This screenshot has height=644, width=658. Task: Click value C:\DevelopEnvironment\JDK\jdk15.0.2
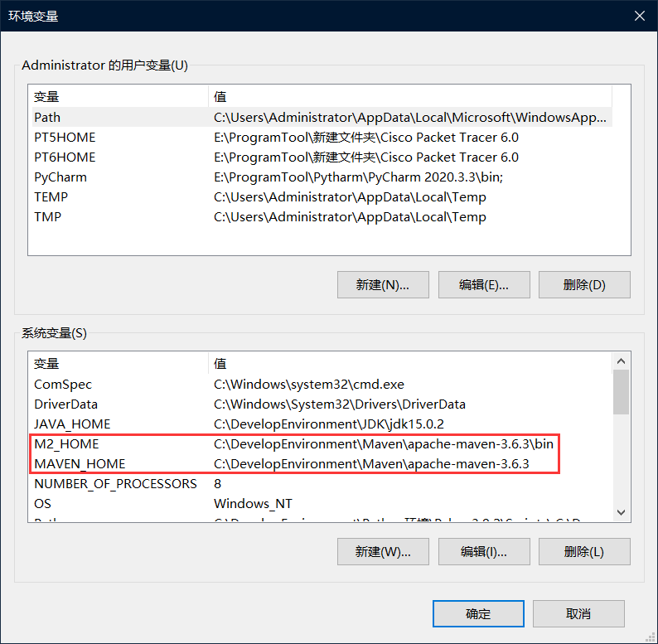tap(328, 424)
